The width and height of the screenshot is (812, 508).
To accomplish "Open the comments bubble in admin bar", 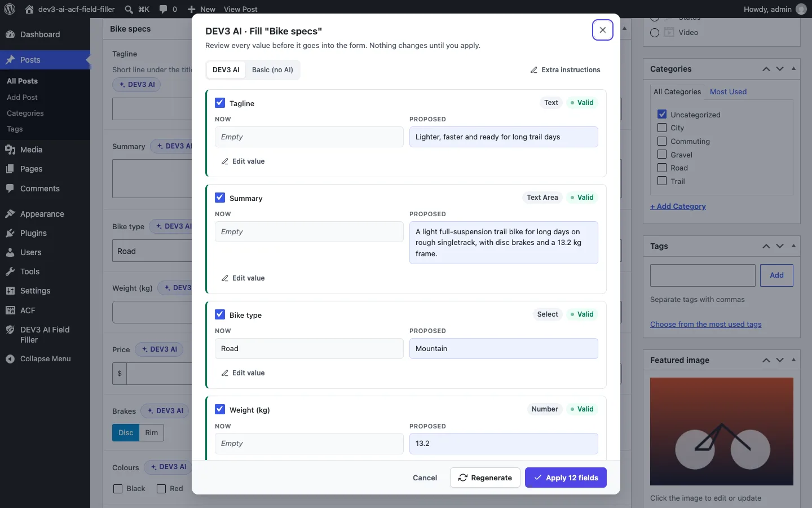I will (163, 9).
